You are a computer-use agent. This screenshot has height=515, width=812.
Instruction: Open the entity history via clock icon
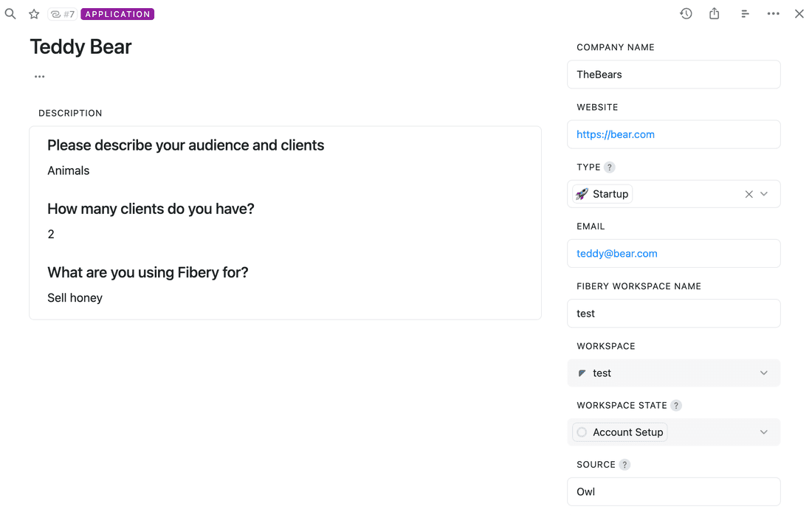pos(686,13)
